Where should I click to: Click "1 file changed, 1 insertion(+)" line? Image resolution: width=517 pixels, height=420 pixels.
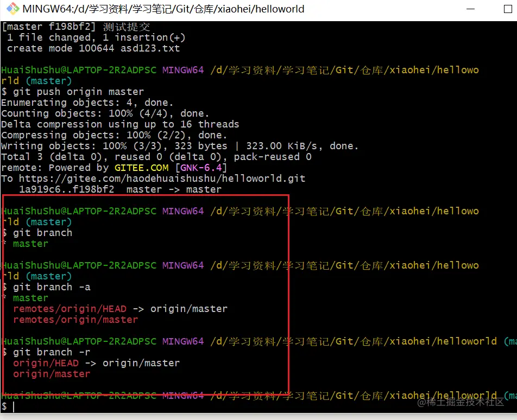click(x=96, y=37)
